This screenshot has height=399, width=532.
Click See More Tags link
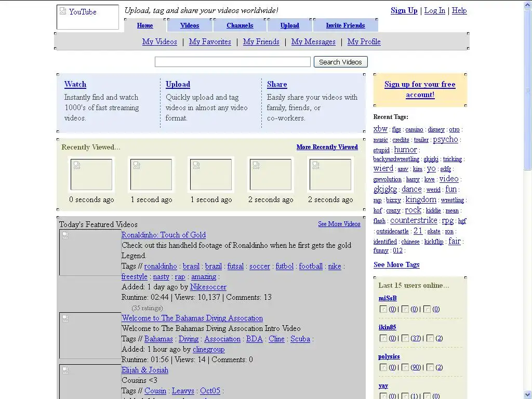tap(396, 264)
